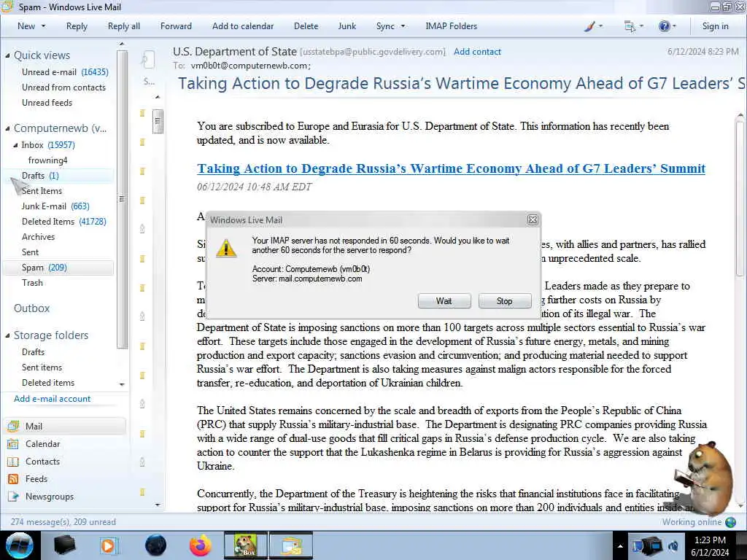Screen dimensions: 747x560
Task: Click Reply in the toolbar
Action: point(77,26)
